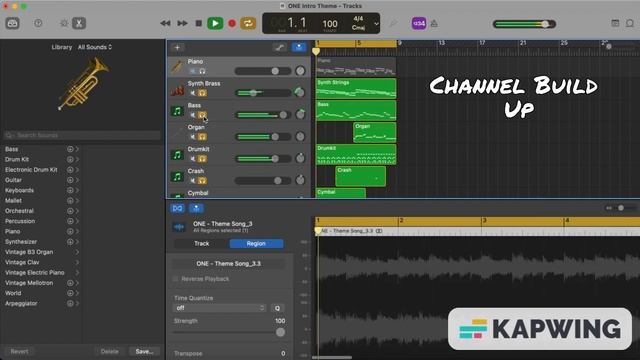Select the Piano track instrument icon
This screenshot has width=640, height=360.
177,67
